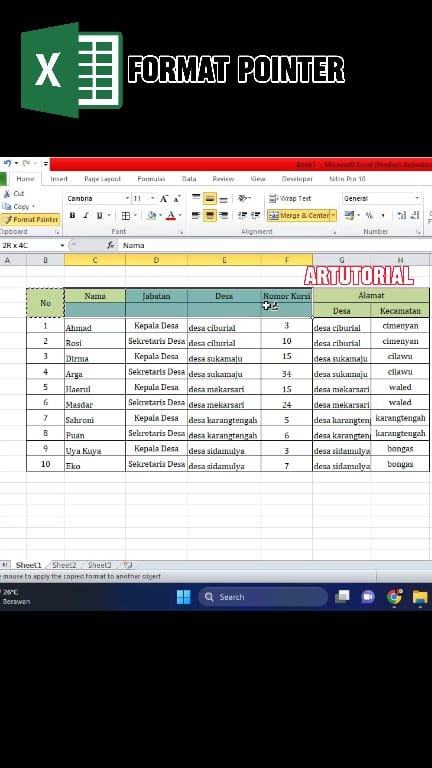Open Merge & Center options arrow

point(334,216)
